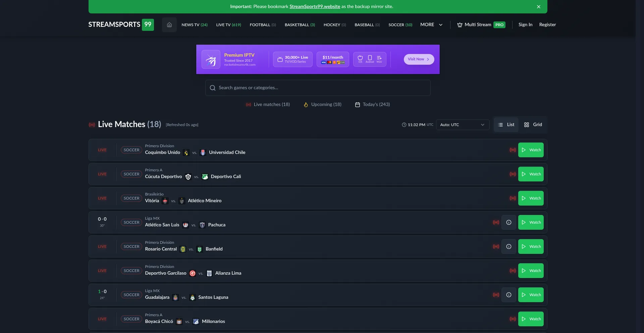Click the clock icon beside 11:32 PM
644x333 pixels.
(404, 125)
